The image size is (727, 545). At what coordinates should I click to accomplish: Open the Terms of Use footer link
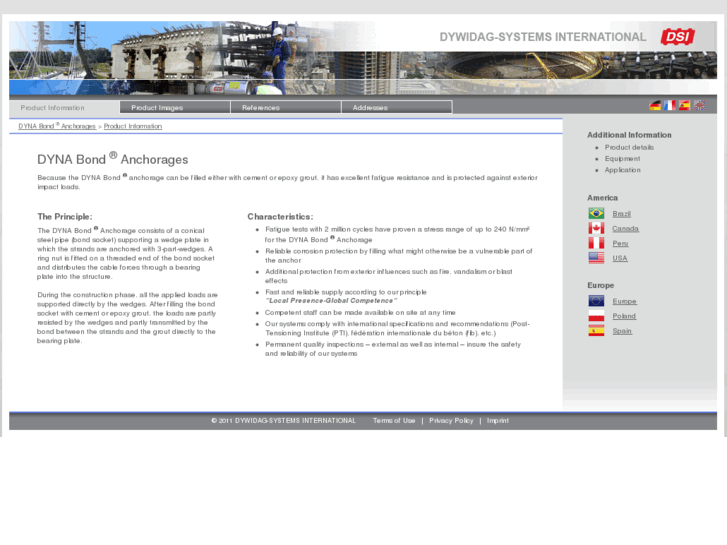pos(394,421)
